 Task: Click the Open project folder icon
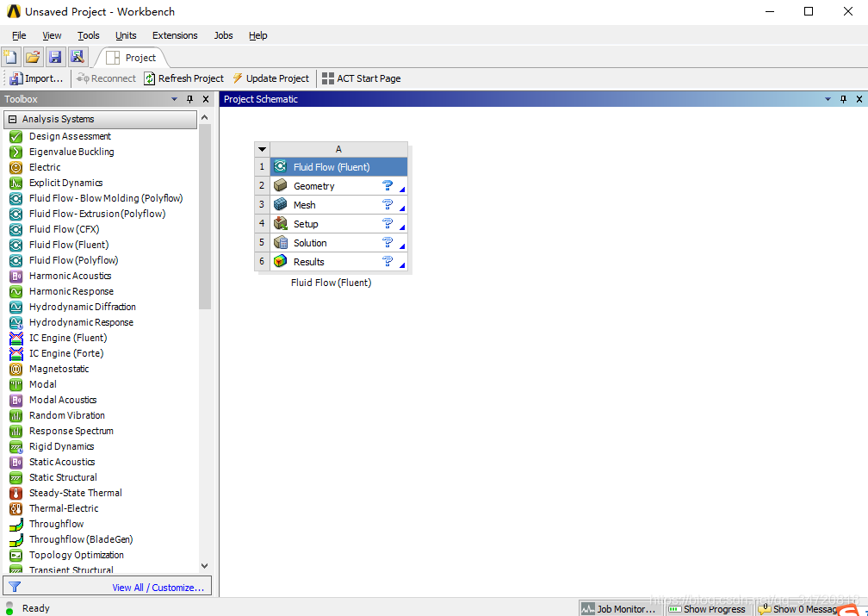coord(34,57)
